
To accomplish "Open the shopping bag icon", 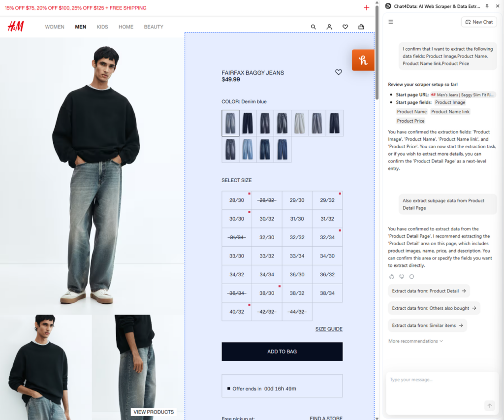I will (361, 27).
